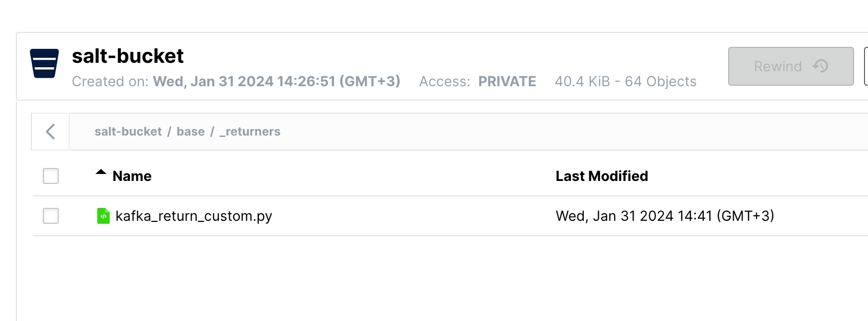Image resolution: width=868 pixels, height=321 pixels.
Task: Open the base folder breadcrumb
Action: (x=191, y=132)
